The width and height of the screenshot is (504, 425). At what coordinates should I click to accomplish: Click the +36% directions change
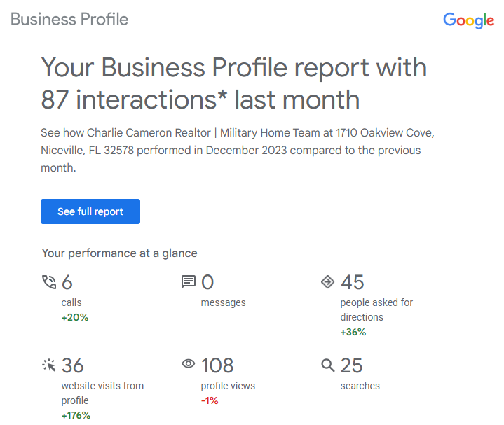click(x=353, y=332)
